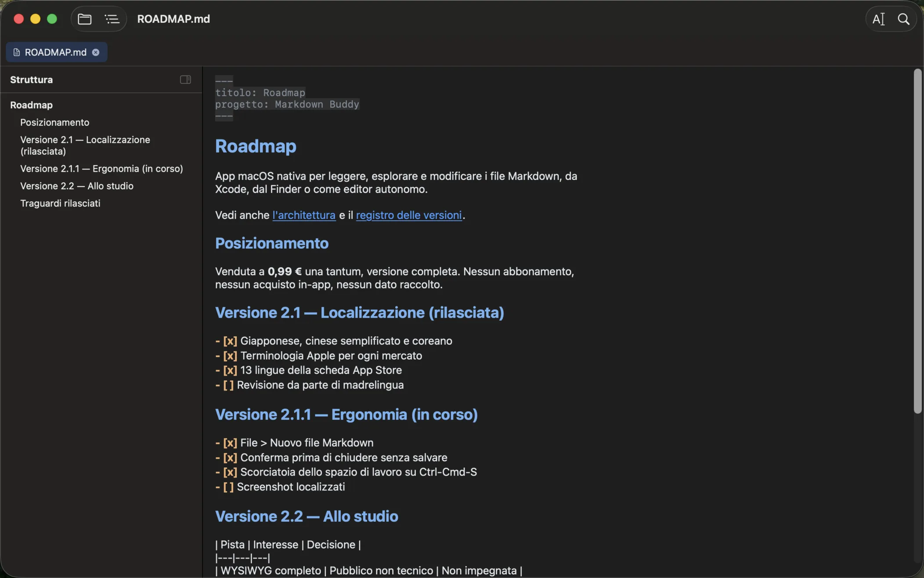Select the ROADMAP.md tab
The width and height of the screenshot is (924, 578).
point(57,52)
